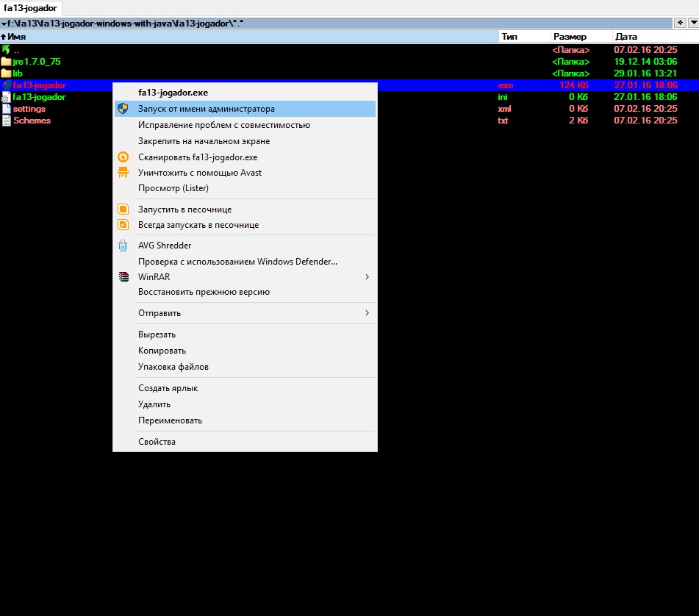Image resolution: width=699 pixels, height=616 pixels.
Task: Select AVG Shredder menu entry
Action: [245, 246]
